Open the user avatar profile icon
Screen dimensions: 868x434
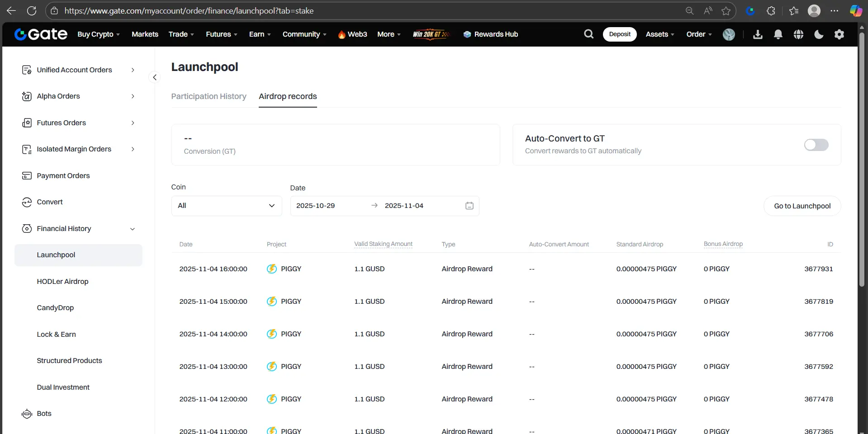coord(729,34)
